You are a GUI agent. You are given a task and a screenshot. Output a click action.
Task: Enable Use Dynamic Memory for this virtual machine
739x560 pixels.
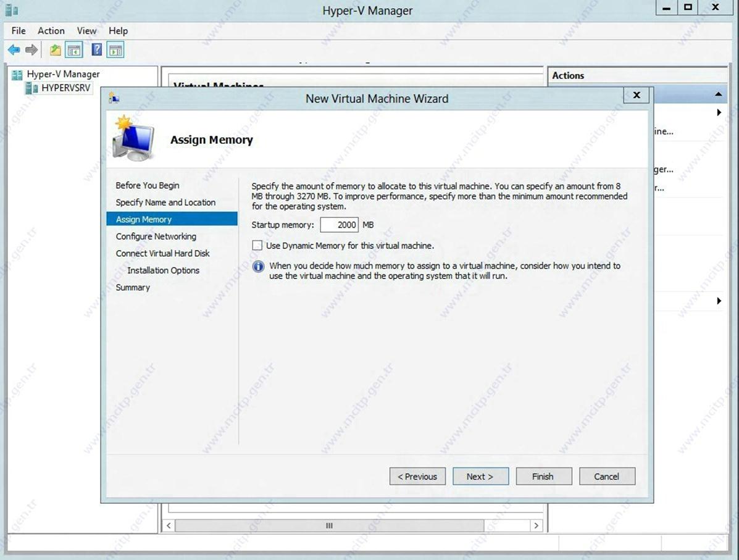click(x=257, y=245)
